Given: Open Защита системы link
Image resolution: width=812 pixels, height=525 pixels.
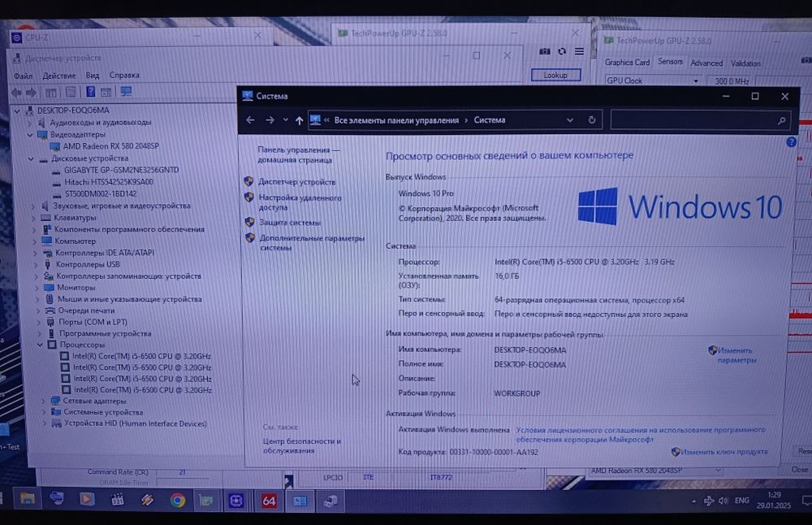Looking at the screenshot, I should coord(290,223).
